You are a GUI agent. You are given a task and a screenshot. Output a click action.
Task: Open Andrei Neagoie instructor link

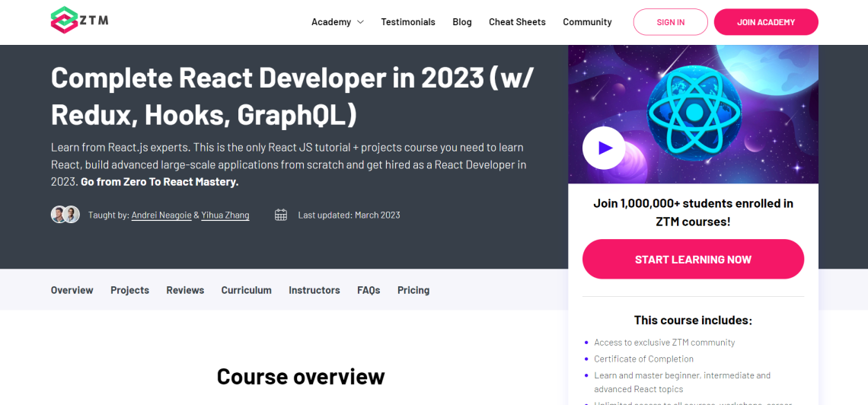click(x=161, y=215)
